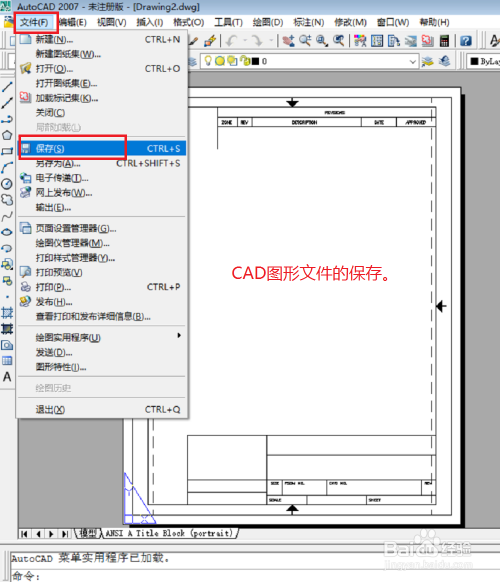
Task: Select the Multiline Text A tool
Action: click(x=7, y=377)
